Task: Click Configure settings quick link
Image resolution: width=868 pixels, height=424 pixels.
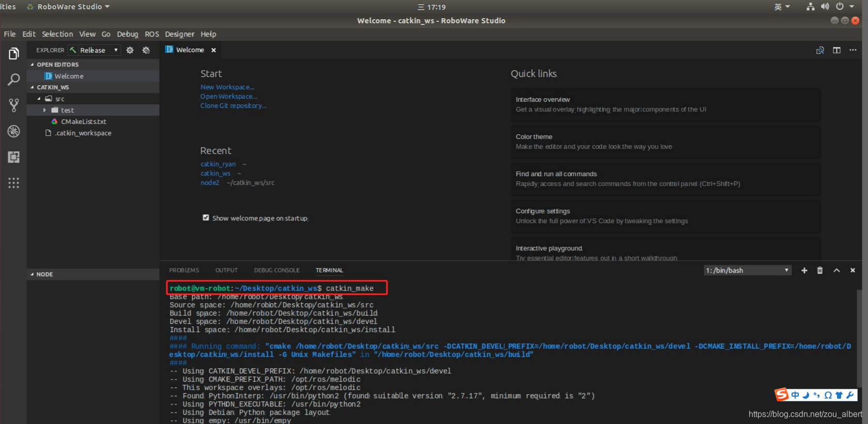Action: [x=665, y=216]
